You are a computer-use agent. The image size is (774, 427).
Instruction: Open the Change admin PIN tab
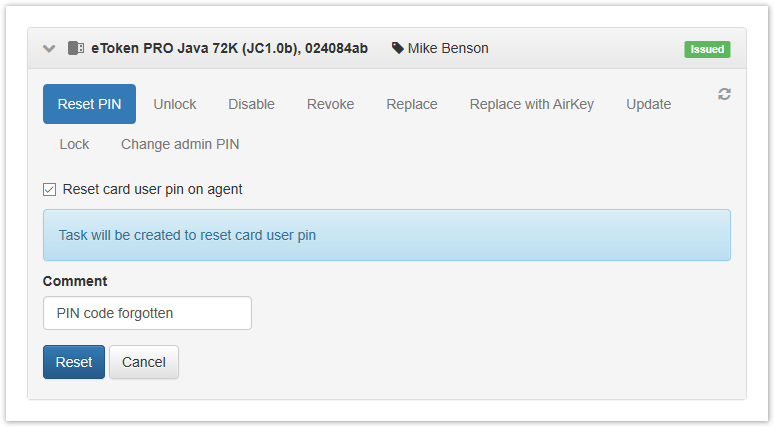click(180, 144)
